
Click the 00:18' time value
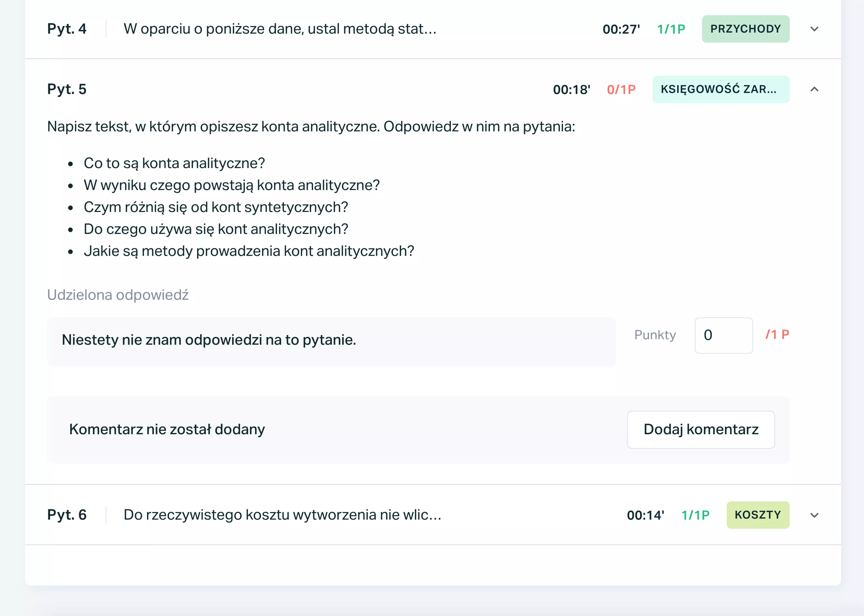(x=571, y=90)
